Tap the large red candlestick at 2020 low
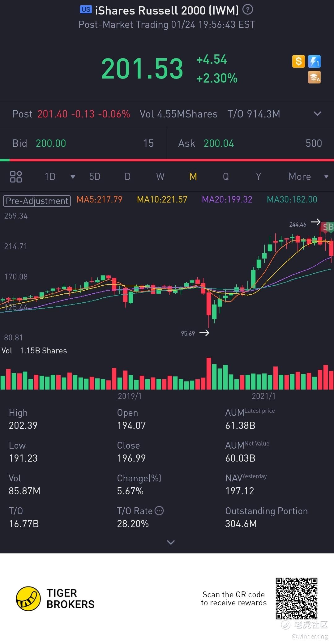 pyautogui.click(x=209, y=304)
